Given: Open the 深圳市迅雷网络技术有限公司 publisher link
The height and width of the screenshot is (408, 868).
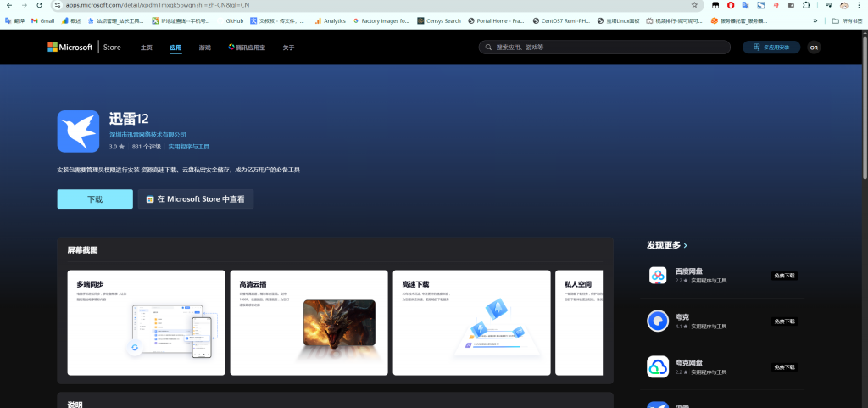Looking at the screenshot, I should pyautogui.click(x=147, y=135).
